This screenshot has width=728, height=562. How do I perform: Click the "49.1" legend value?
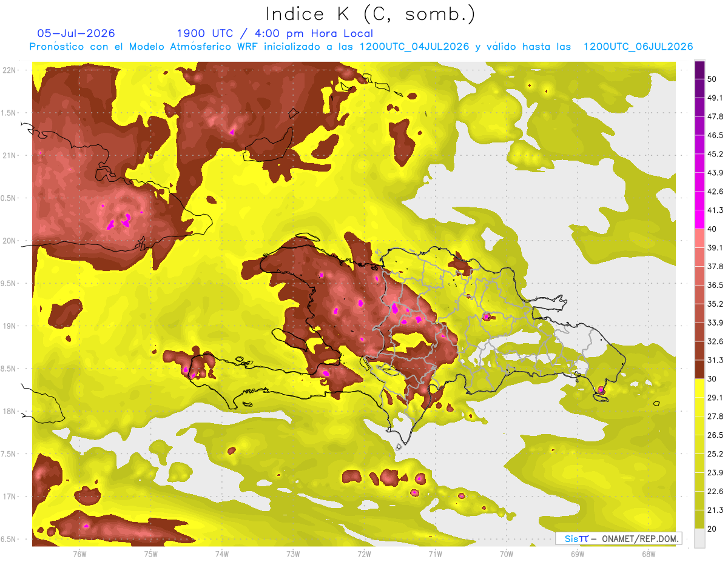point(715,98)
